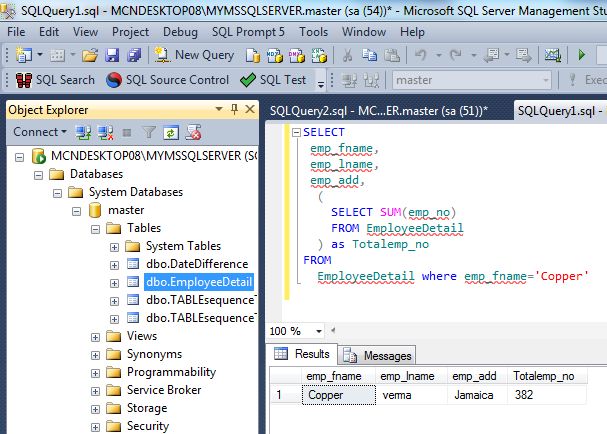Open the Connect dropdown in Object Explorer
Viewport: 607px width, 434px height.
(40, 132)
